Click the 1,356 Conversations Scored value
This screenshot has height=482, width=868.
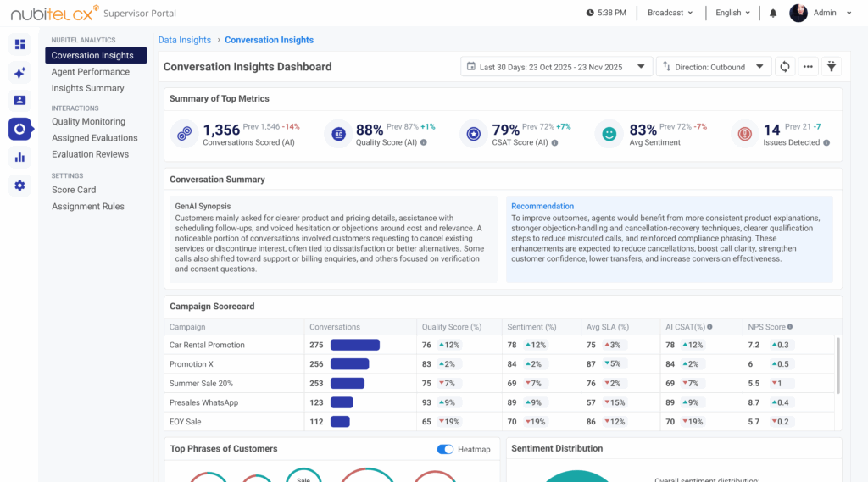pyautogui.click(x=221, y=130)
